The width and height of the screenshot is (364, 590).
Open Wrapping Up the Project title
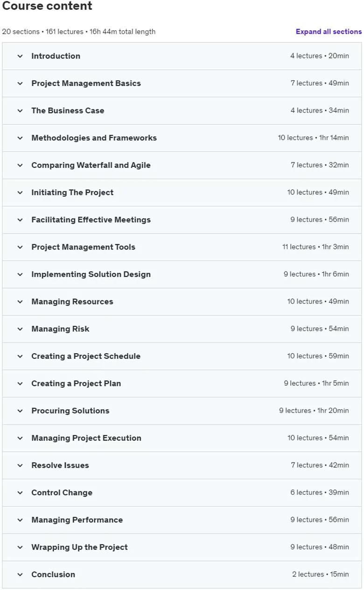click(80, 547)
